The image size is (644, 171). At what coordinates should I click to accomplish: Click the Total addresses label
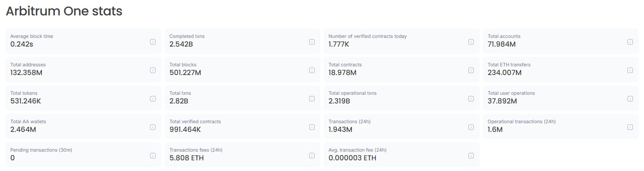pos(28,65)
